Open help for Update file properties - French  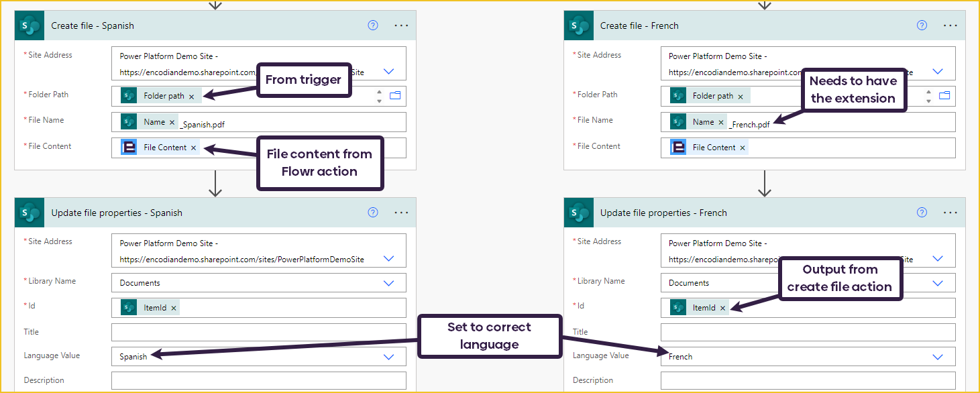pyautogui.click(x=922, y=213)
